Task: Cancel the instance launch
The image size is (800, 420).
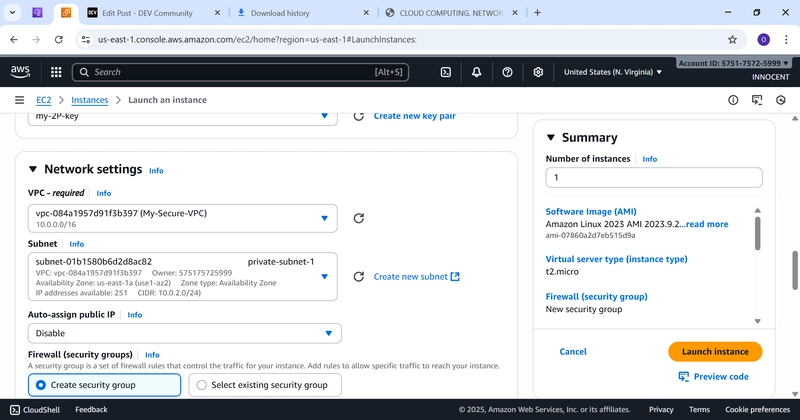Action: 573,352
